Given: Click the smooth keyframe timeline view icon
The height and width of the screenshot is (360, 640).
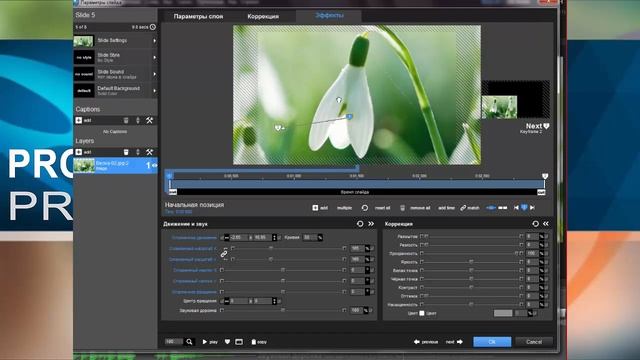Looking at the screenshot, I should tap(491, 208).
